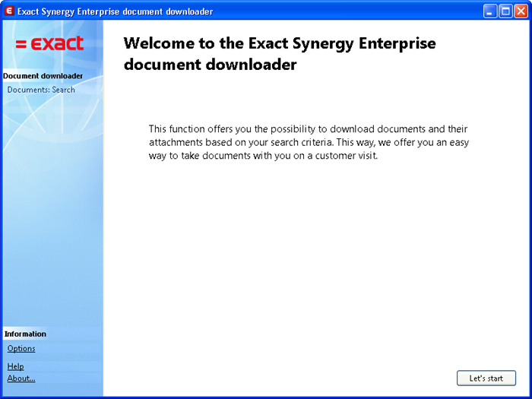Click the Exact logo in sidebar
This screenshot has height=399, width=532.
[x=49, y=43]
